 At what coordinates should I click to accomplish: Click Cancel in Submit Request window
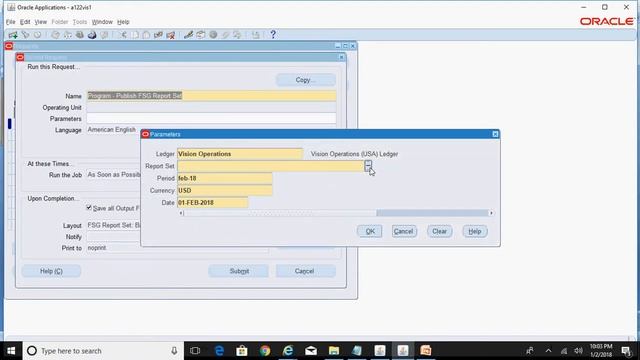pyautogui.click(x=305, y=271)
